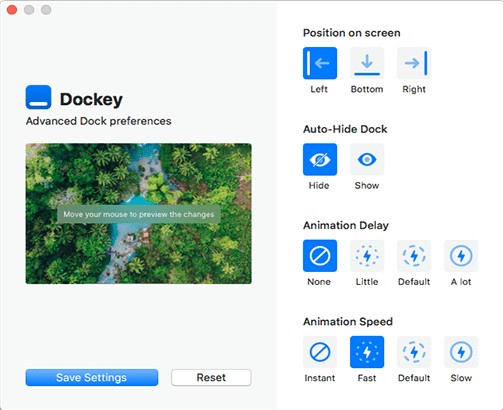Choose Default under Animation Delay

click(x=414, y=256)
